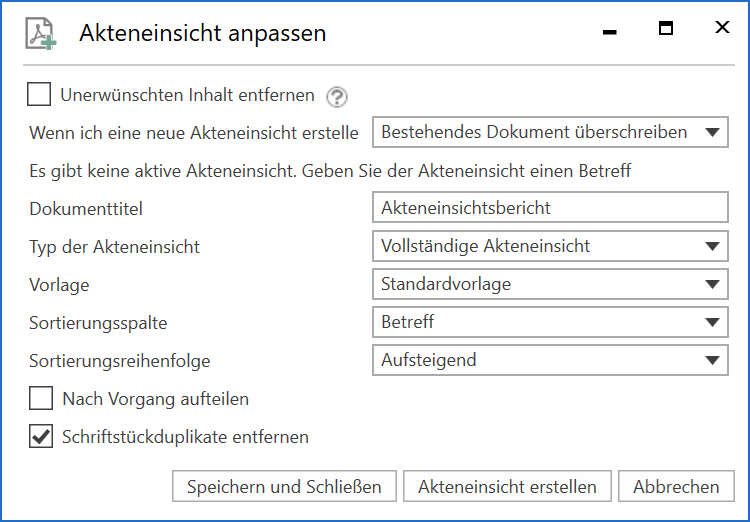Minimize the Akteneinsicht anpassen dialog
Screen dimensions: 750x522
pyautogui.click(x=610, y=32)
